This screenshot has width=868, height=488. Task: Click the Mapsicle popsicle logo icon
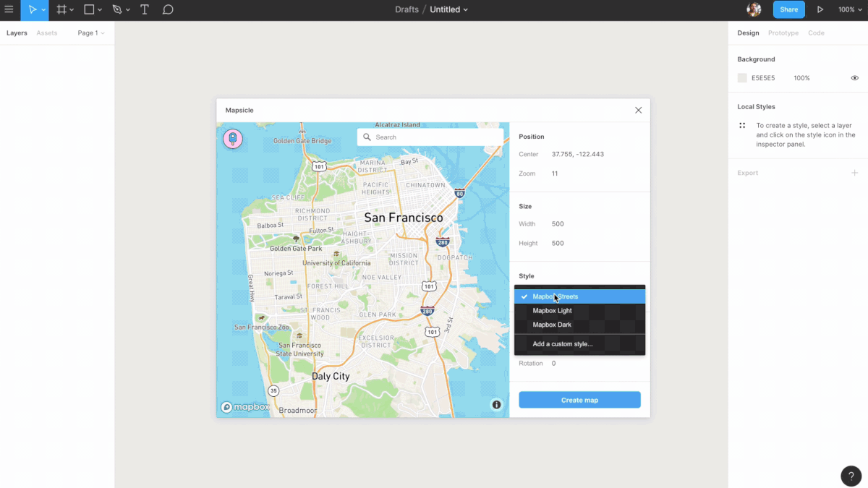[233, 139]
